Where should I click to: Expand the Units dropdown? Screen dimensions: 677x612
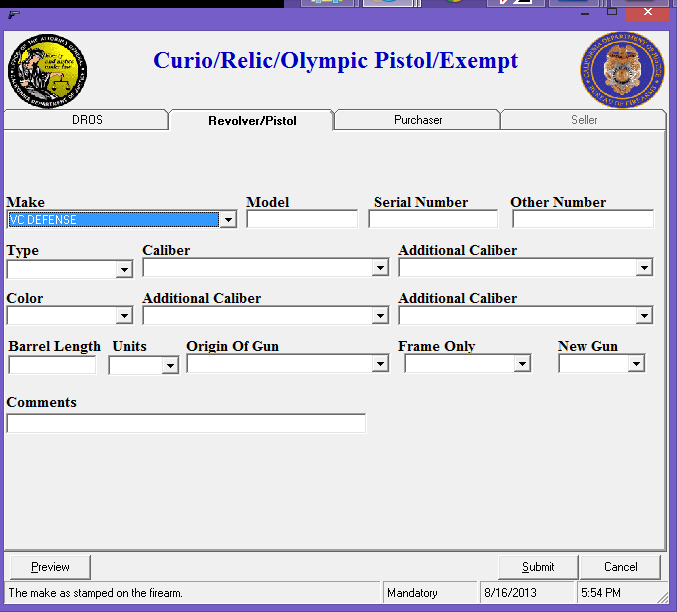tap(170, 366)
